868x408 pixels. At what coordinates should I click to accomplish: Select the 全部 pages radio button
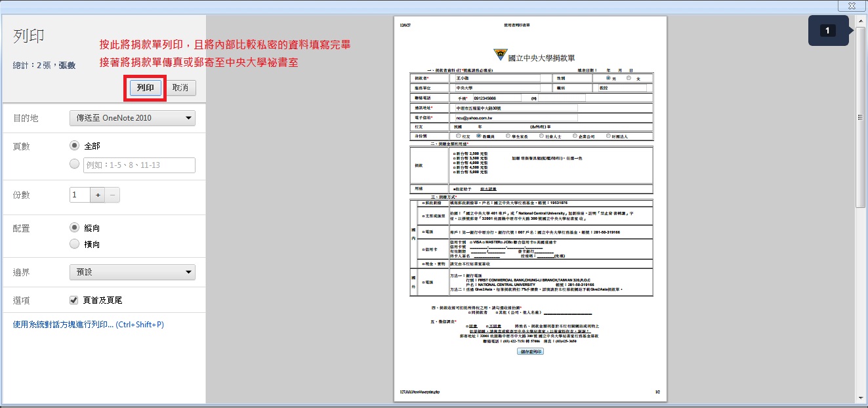pos(75,146)
